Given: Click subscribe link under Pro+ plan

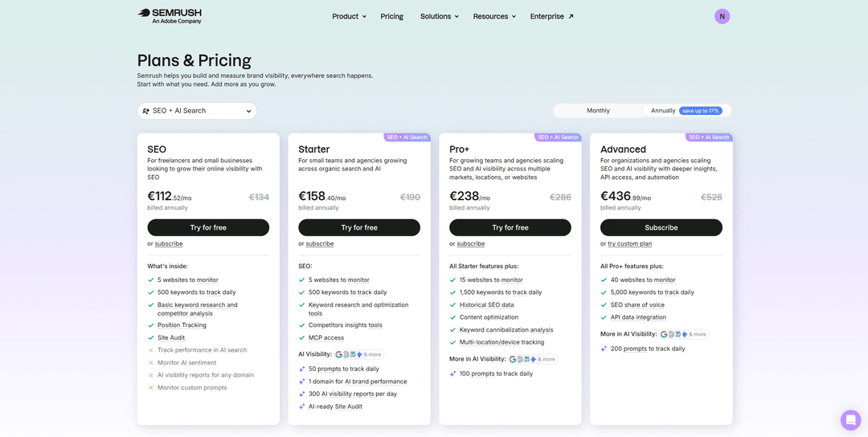Looking at the screenshot, I should tap(471, 244).
